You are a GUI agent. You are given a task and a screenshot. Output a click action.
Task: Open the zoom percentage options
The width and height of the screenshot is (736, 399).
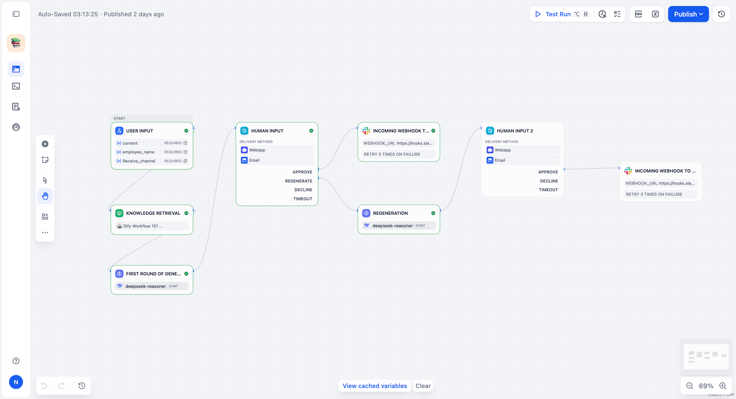706,386
